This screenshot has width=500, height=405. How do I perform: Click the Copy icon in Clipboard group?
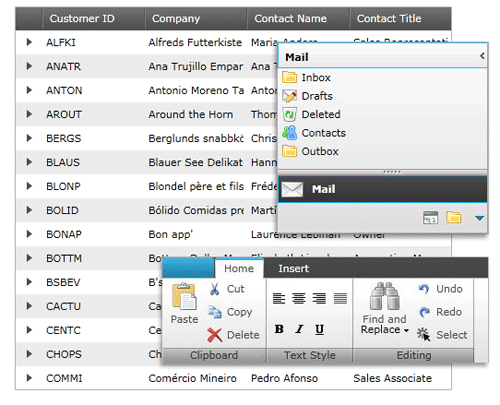pyautogui.click(x=214, y=312)
